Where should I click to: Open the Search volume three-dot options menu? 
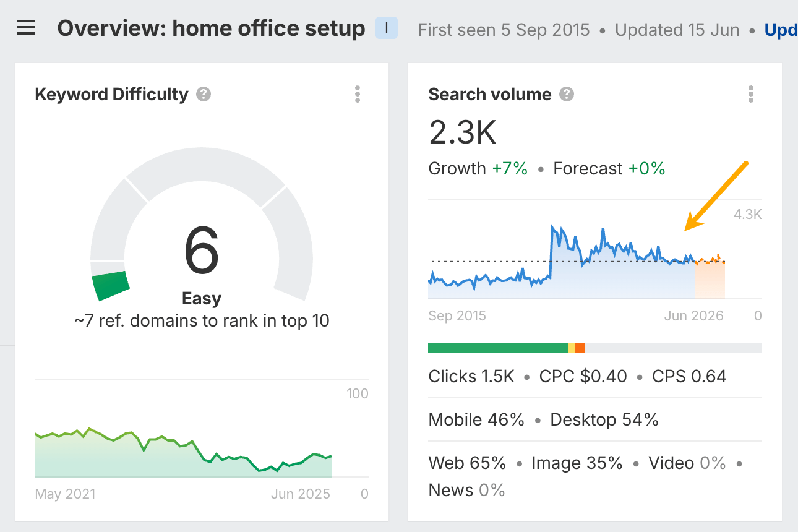750,94
